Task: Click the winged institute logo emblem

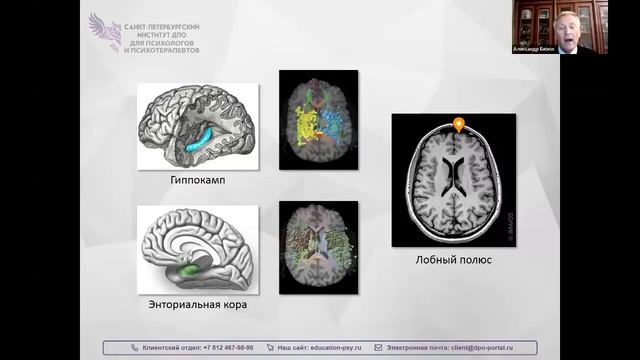Action: [x=105, y=32]
